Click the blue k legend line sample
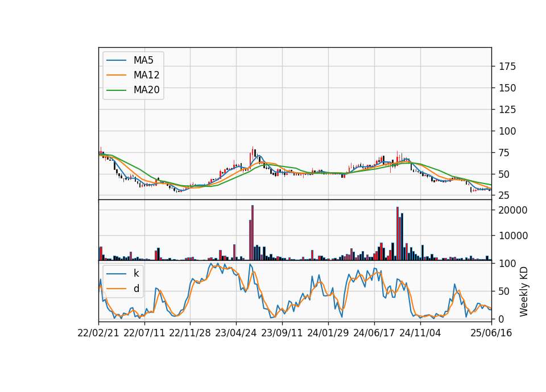Screen dimensions: 546x392 [x=116, y=274]
